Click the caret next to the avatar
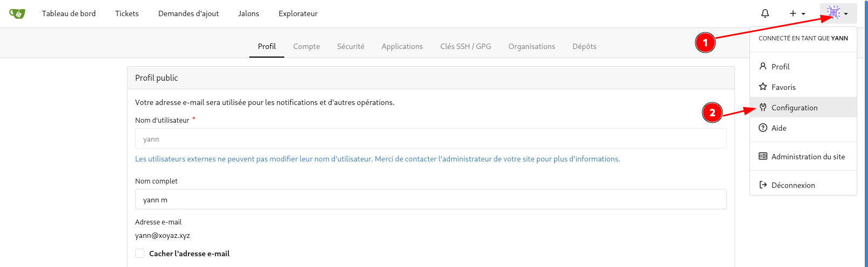This screenshot has width=868, height=267. [846, 14]
